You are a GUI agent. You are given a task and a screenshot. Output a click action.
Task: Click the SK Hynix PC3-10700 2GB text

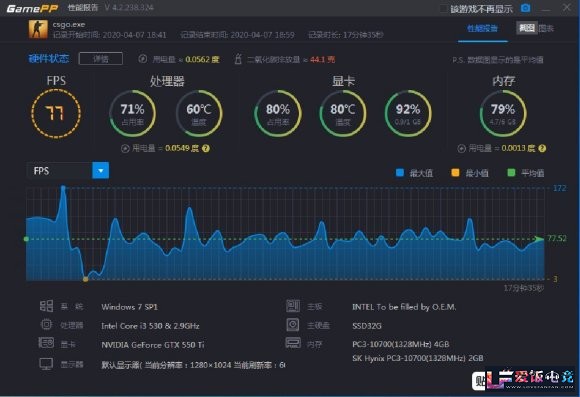tap(418, 358)
